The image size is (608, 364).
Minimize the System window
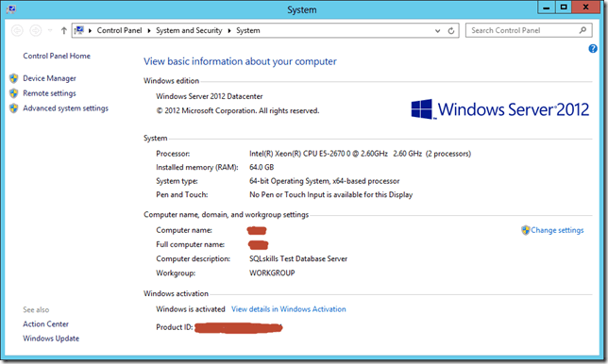click(x=547, y=8)
